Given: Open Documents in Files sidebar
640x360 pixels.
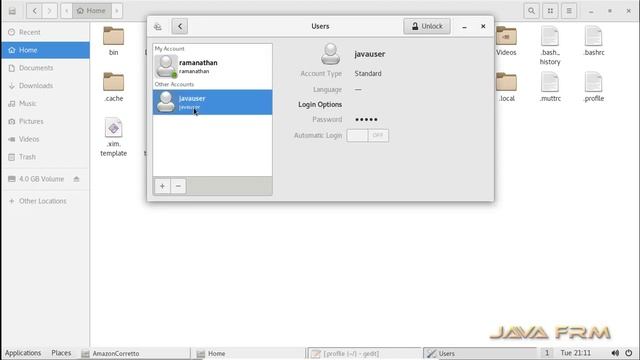Looking at the screenshot, I should pos(45,68).
